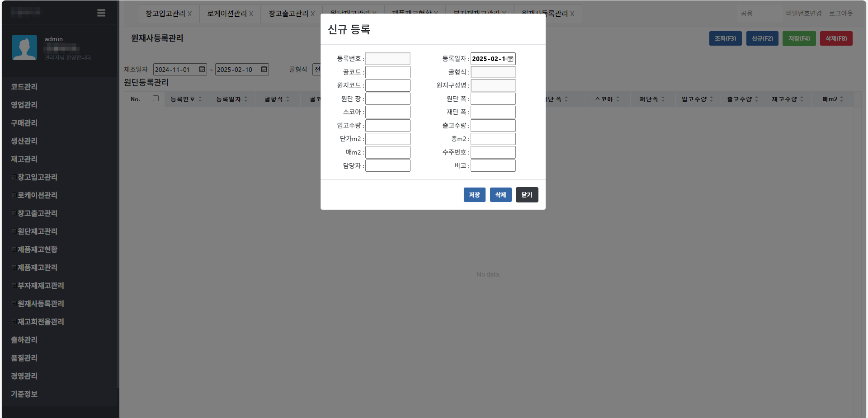
Task: Expand 품질관리 sidebar menu
Action: coord(24,358)
